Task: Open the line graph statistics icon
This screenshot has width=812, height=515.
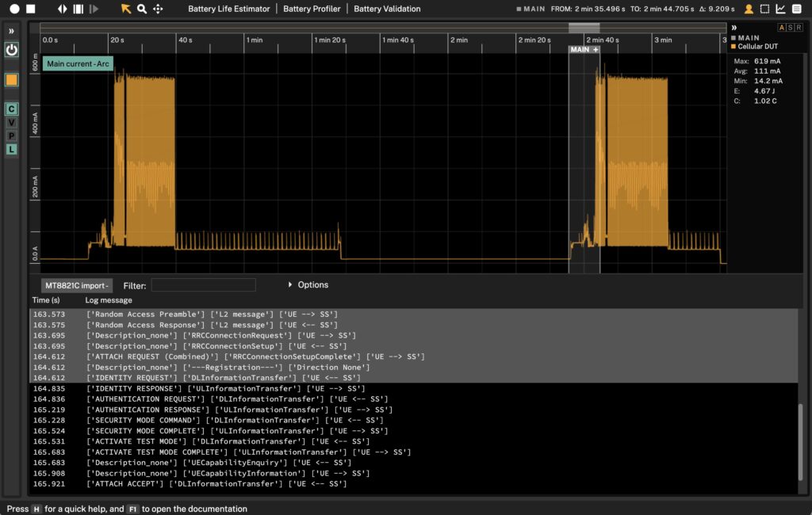Action: (780, 9)
